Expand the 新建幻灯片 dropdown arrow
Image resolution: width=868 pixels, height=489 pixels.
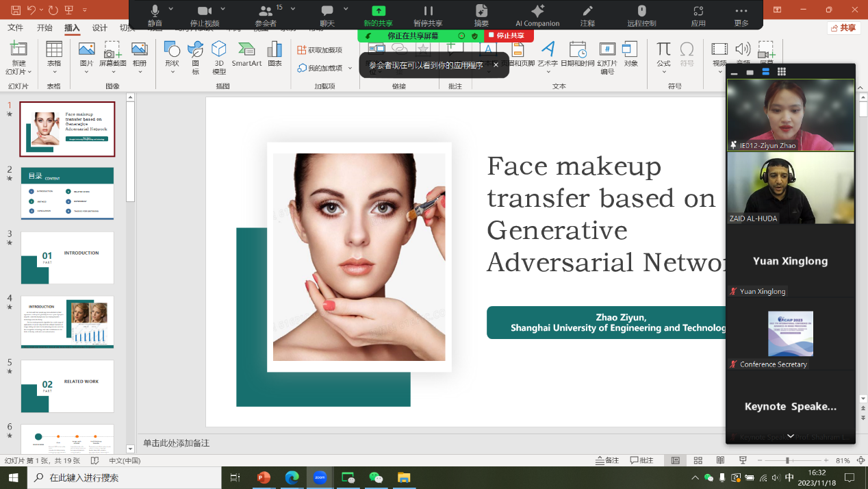tap(29, 72)
